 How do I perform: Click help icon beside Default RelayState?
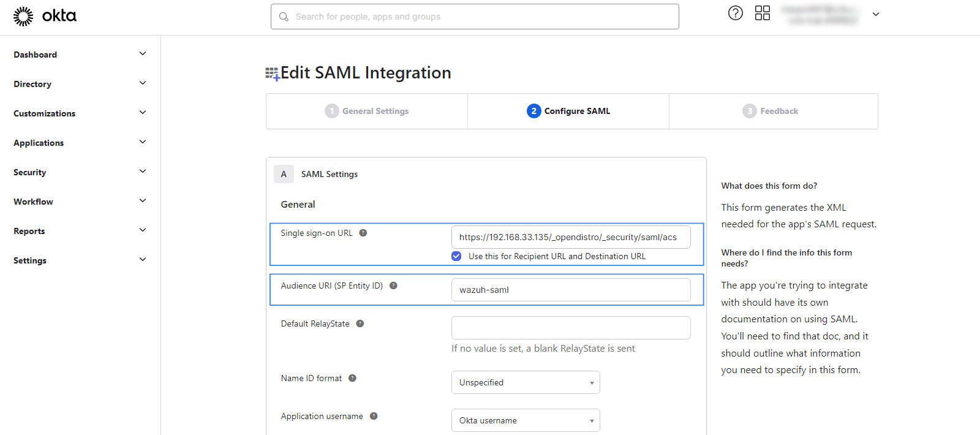pos(360,323)
